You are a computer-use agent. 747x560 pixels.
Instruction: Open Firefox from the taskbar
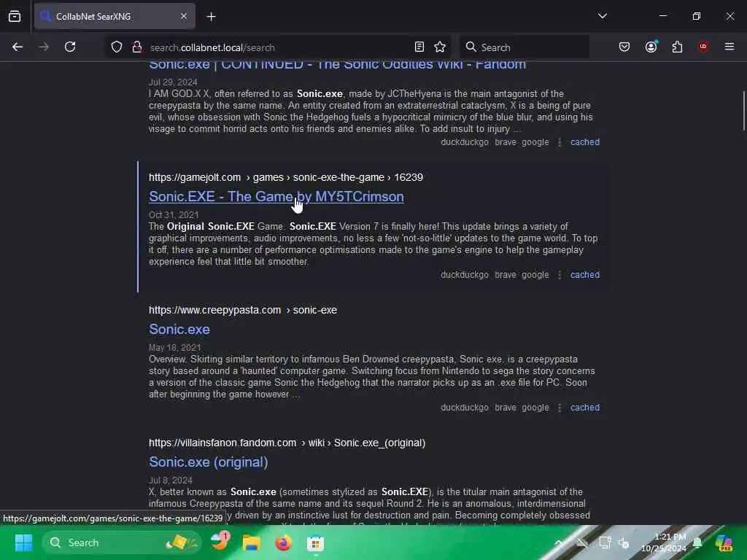click(284, 542)
